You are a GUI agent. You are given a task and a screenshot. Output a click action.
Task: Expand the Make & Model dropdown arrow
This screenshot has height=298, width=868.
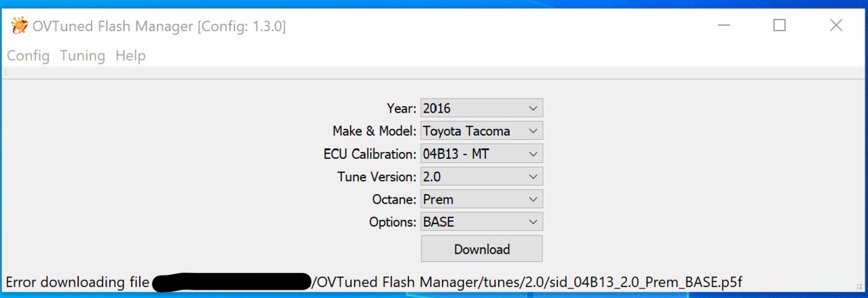(x=533, y=131)
